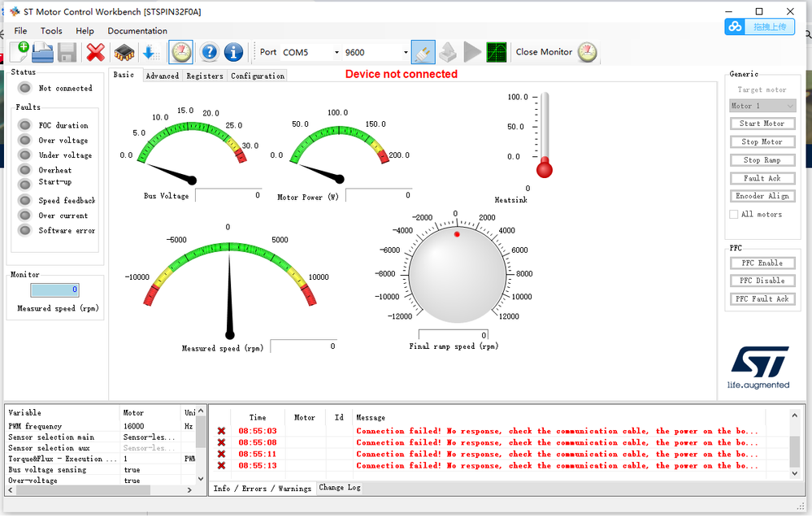The image size is (812, 531).
Task: Click the PWM frequency value 16000
Action: 133,426
